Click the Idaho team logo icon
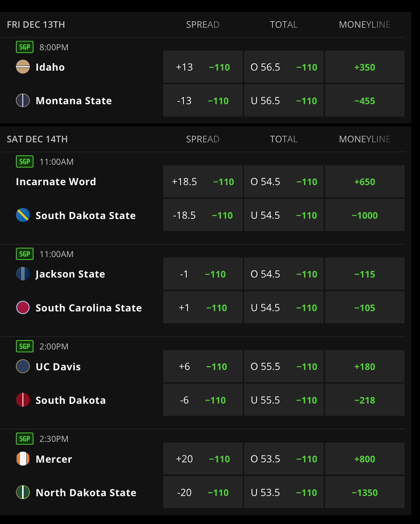This screenshot has width=420, height=524. pyautogui.click(x=23, y=67)
